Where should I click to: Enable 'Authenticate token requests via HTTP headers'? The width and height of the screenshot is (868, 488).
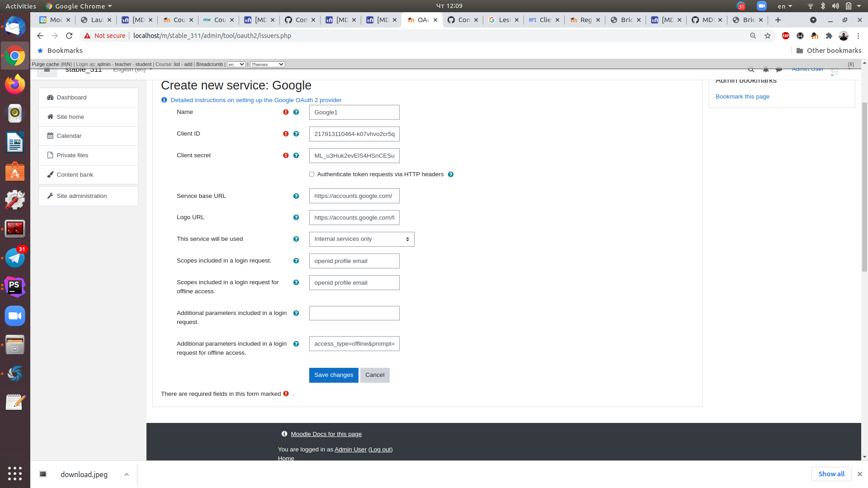(311, 174)
